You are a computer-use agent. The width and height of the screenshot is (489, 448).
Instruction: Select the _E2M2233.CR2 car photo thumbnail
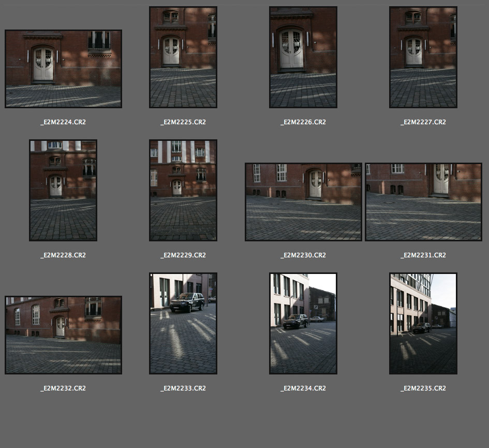click(183, 323)
